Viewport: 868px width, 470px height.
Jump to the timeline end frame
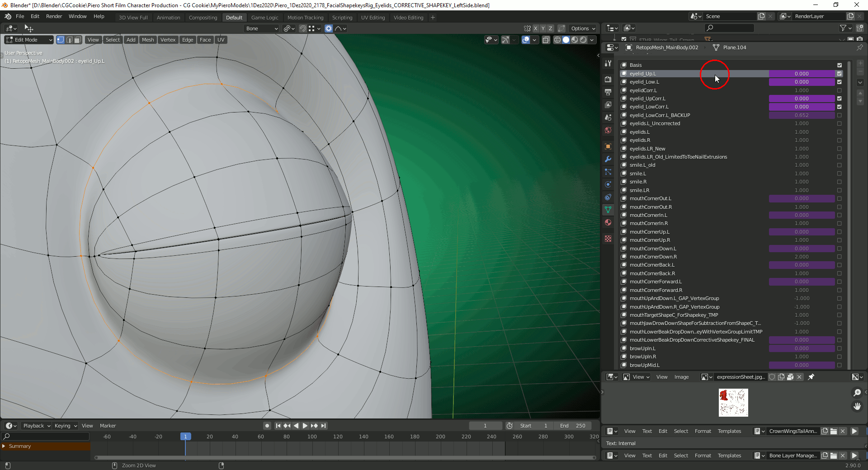click(324, 426)
